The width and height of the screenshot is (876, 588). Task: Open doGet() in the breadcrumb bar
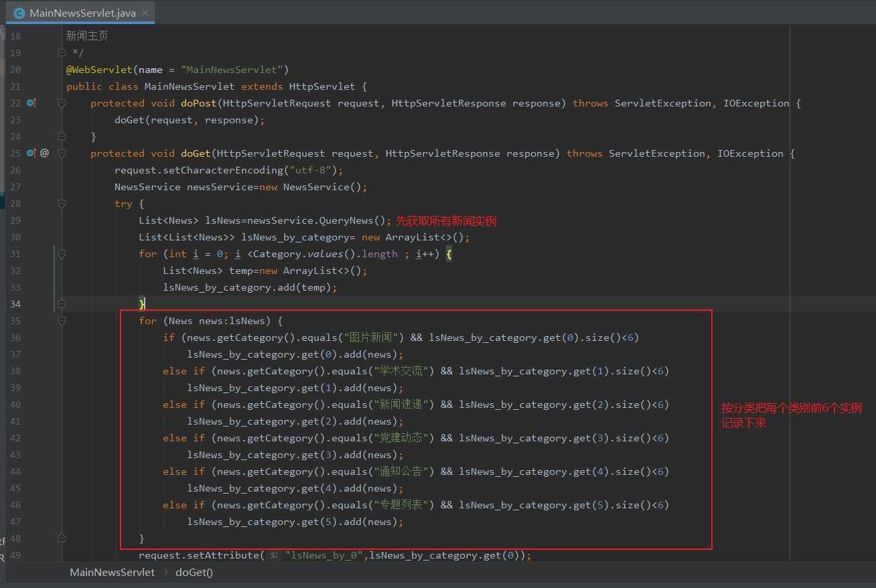tap(194, 573)
